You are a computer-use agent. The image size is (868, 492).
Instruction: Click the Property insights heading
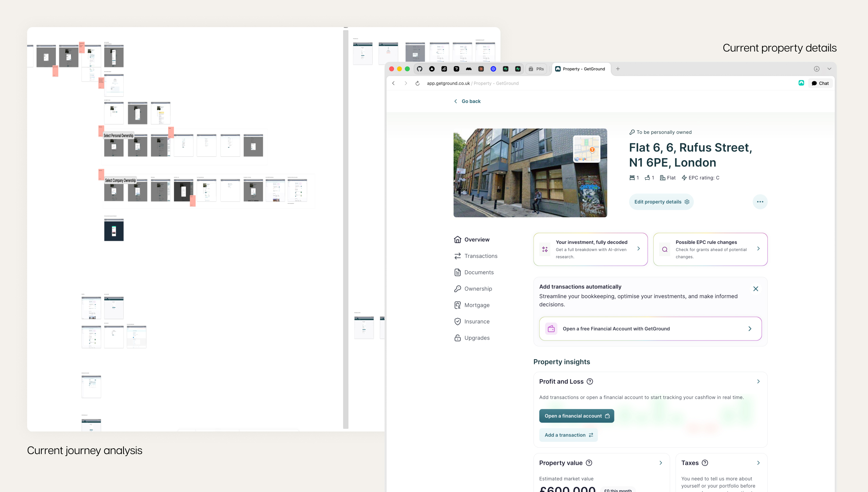click(x=561, y=362)
